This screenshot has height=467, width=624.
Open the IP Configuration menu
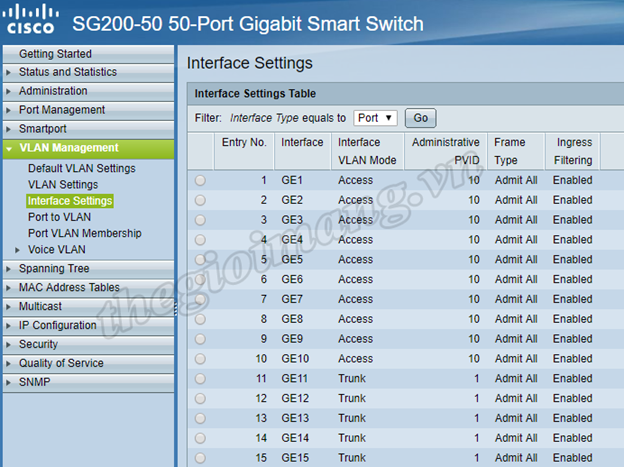coord(88,325)
